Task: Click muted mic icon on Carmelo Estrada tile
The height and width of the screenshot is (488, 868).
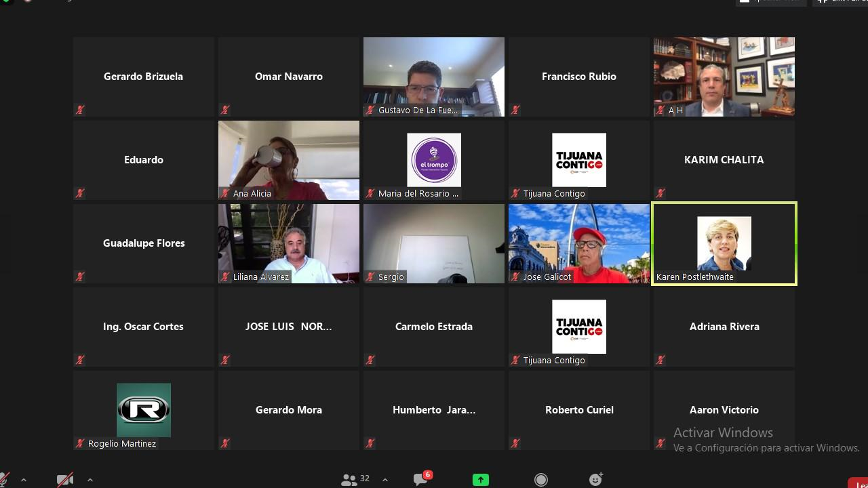Action: [x=370, y=360]
